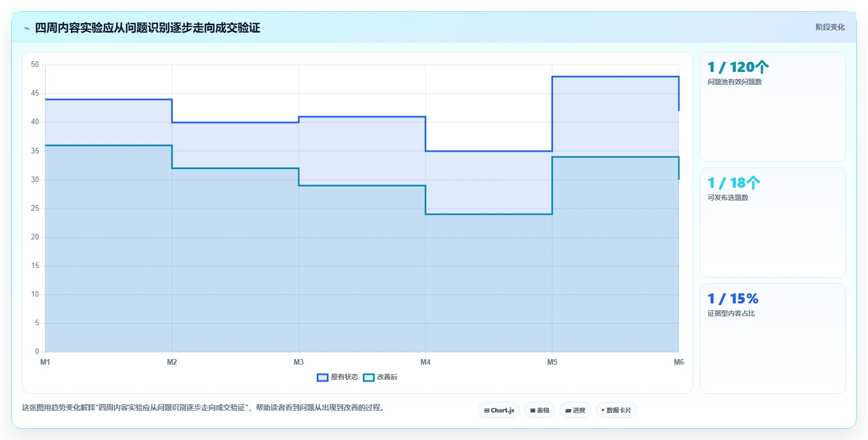The width and height of the screenshot is (868, 440).
Task: Click the 阶段变化 label in header
Action: pos(830,27)
